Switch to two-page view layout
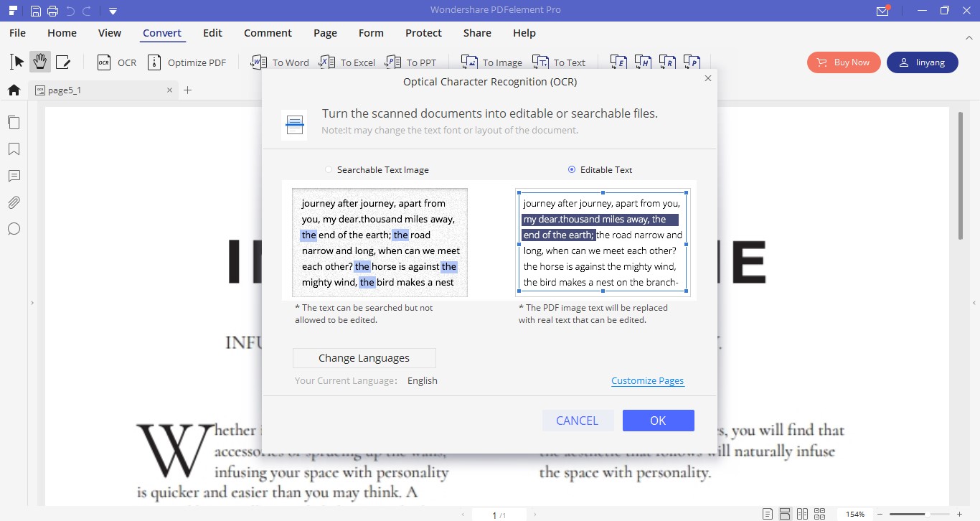Viewport: 980px width, 521px height. (x=804, y=513)
